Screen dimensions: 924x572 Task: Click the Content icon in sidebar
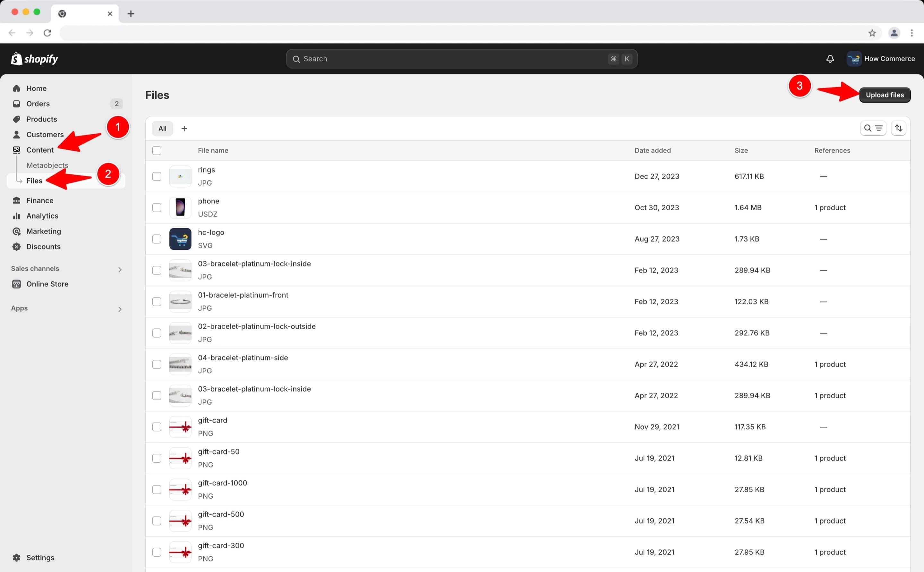[x=16, y=150]
